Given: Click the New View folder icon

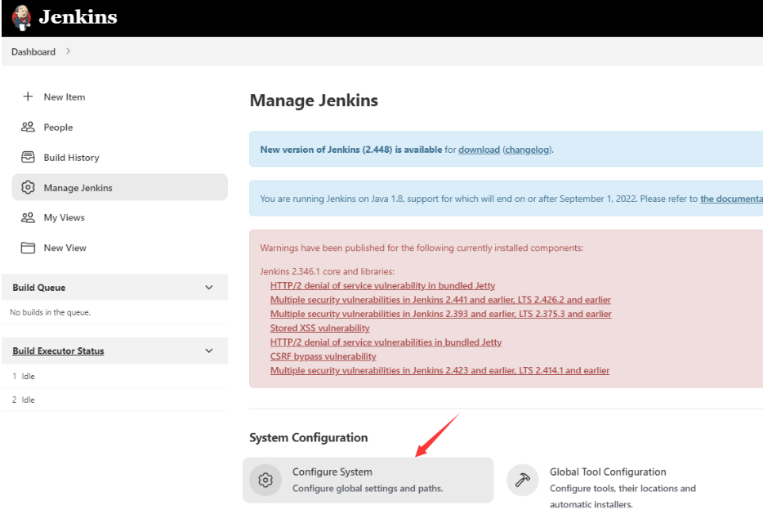Looking at the screenshot, I should tap(28, 248).
